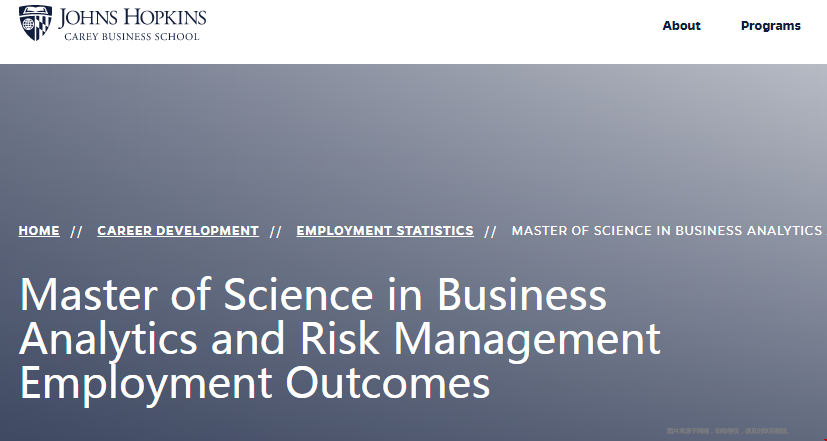Click the white header bar between logo and About
The height and width of the screenshot is (441, 827).
click(432, 26)
